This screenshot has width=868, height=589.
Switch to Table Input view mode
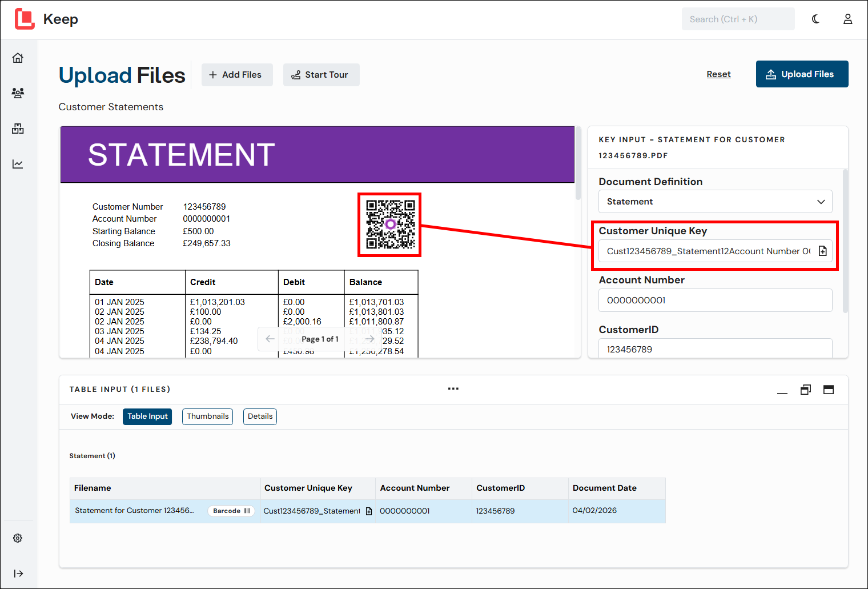(x=147, y=416)
